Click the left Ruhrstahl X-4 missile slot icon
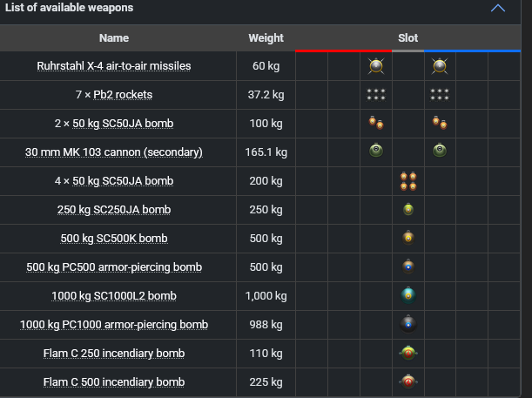The height and width of the screenshot is (398, 532). coord(376,65)
